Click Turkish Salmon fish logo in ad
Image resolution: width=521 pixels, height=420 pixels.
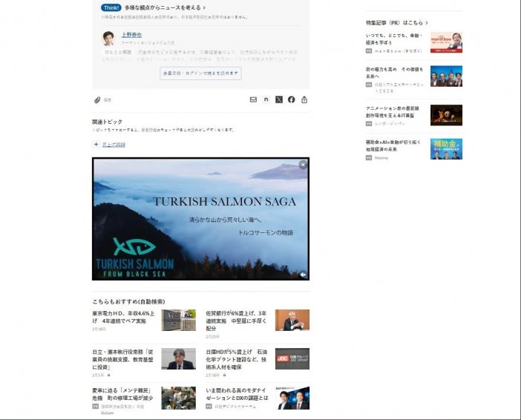pos(134,246)
